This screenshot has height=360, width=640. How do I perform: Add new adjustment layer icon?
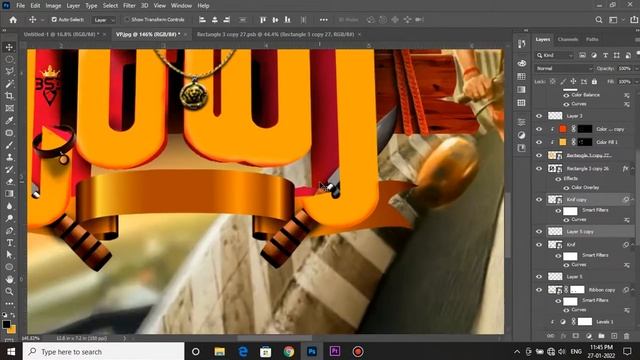pyautogui.click(x=589, y=336)
